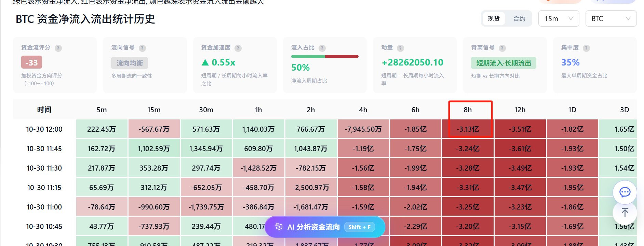This screenshot has width=644, height=246.
Task: Click the 222.45万 cell
Action: pyautogui.click(x=102, y=129)
